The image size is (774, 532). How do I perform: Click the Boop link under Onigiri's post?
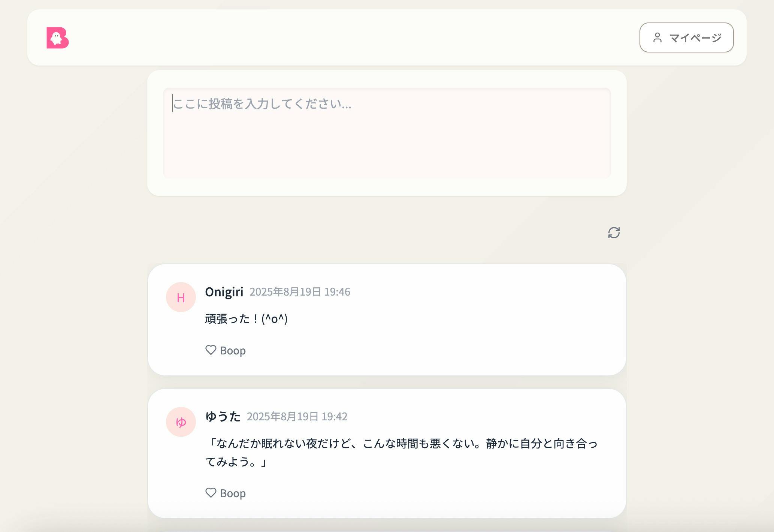tap(232, 350)
